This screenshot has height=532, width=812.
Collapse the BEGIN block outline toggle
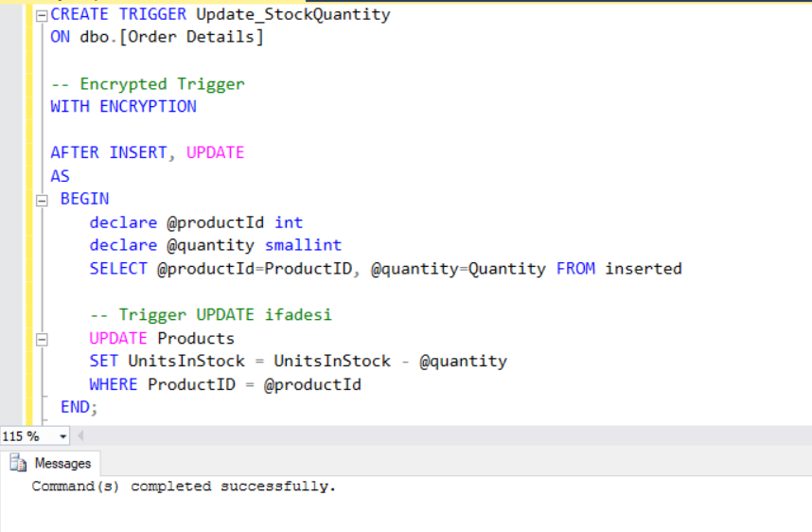click(x=42, y=201)
